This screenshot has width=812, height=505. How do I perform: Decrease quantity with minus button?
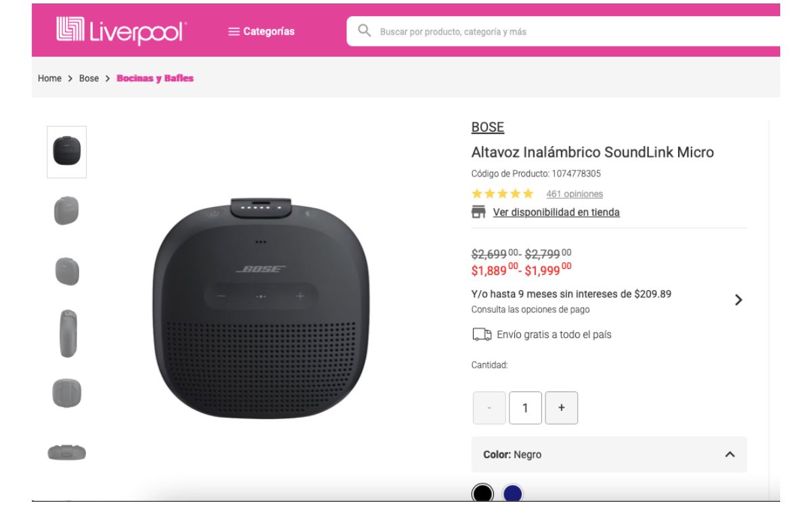point(489,408)
